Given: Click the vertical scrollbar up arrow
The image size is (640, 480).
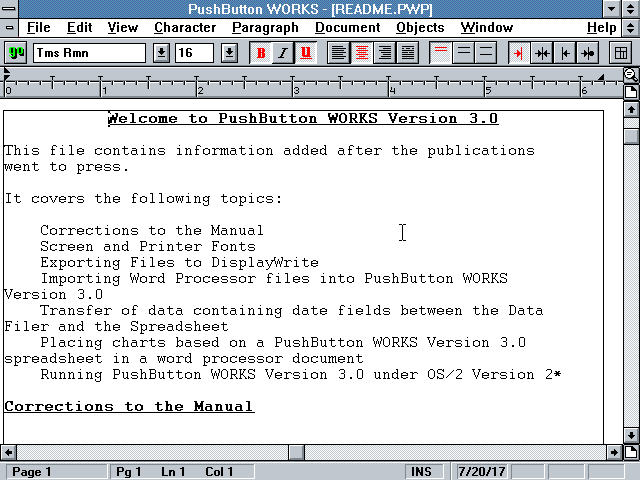Looking at the screenshot, I should point(631,109).
